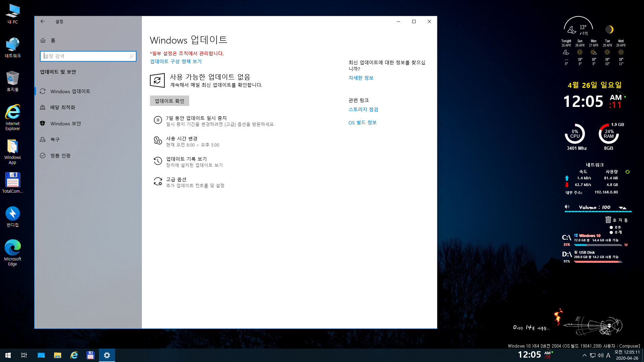Click the update status refresh icon
This screenshot has height=362, width=644.
[x=157, y=80]
